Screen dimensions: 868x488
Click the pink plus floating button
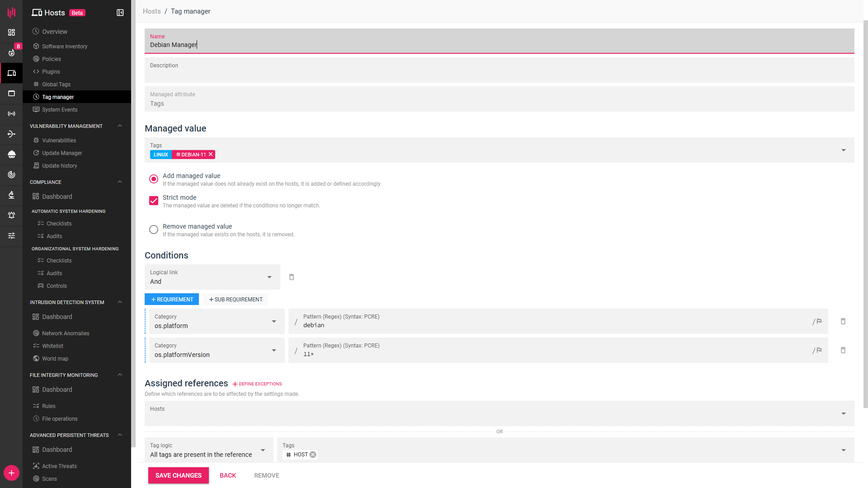11,473
